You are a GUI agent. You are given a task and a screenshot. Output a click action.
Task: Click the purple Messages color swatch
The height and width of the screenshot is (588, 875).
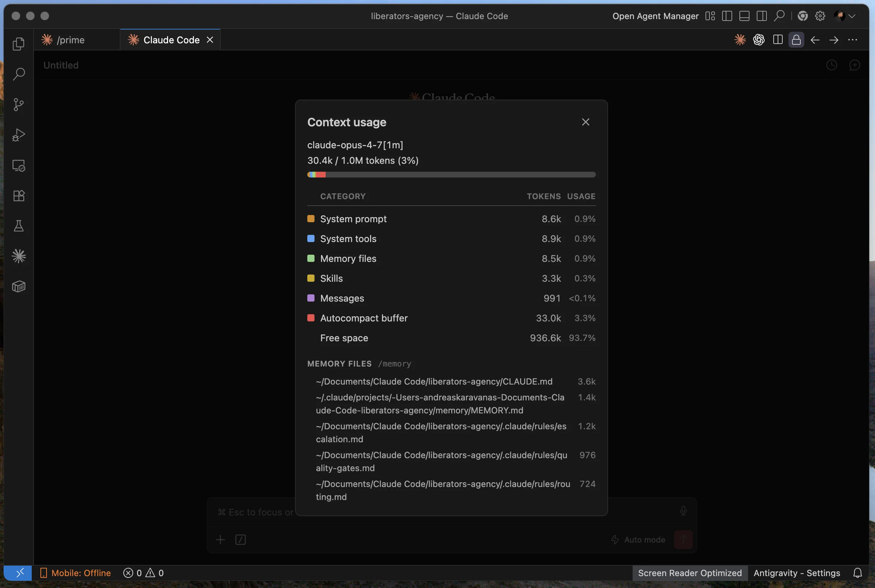(311, 298)
